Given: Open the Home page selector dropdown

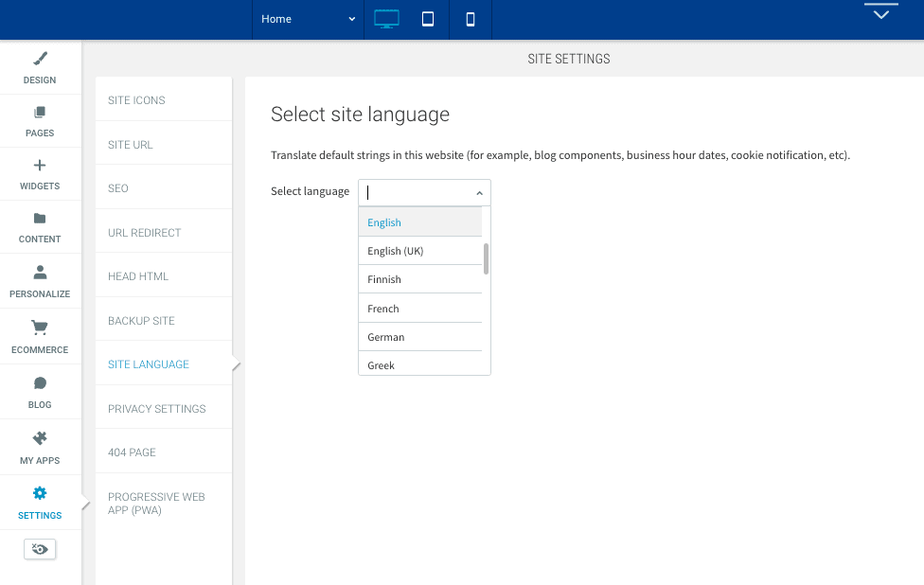Looking at the screenshot, I should [309, 20].
